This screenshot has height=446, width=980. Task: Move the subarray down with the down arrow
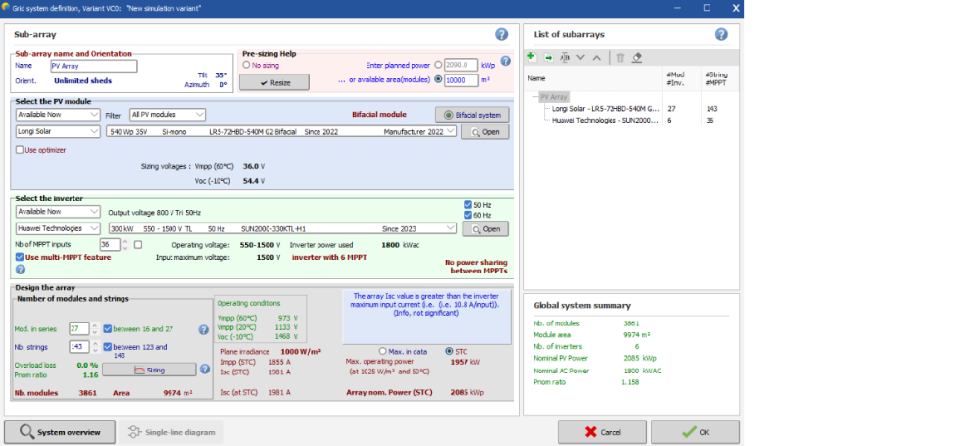(580, 58)
